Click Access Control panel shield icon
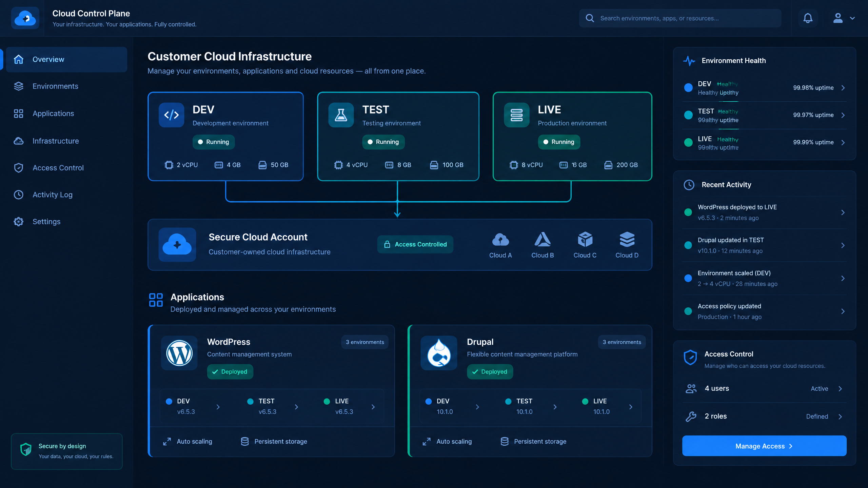Screen dimensions: 868x488 pos(690,358)
